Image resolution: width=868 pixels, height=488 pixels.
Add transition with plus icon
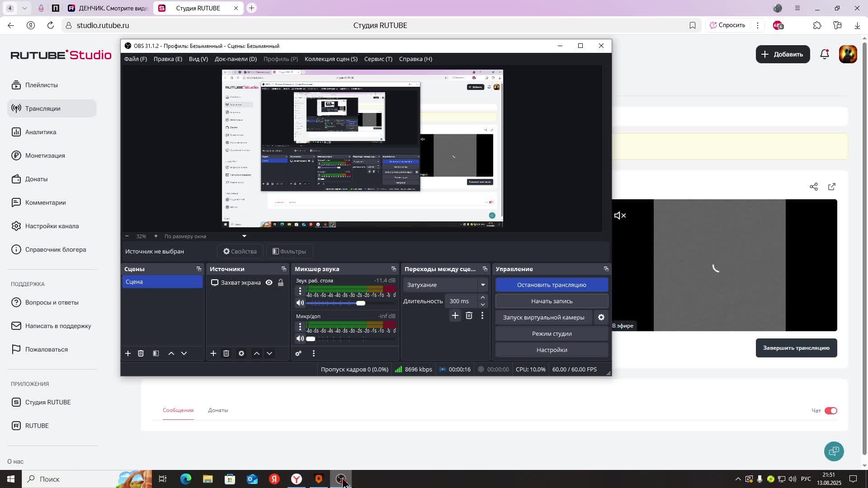point(455,315)
